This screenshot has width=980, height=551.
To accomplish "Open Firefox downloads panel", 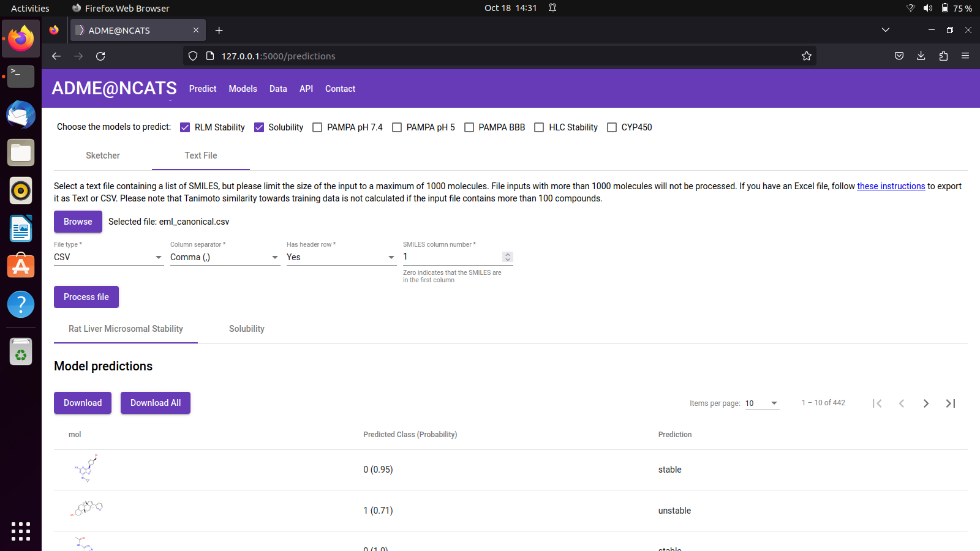I will pos(921,56).
